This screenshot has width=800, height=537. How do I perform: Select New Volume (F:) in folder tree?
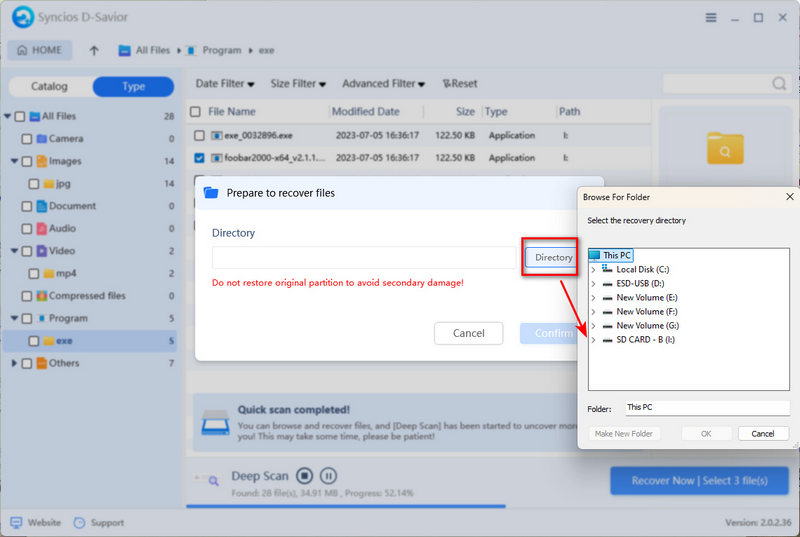click(x=646, y=312)
